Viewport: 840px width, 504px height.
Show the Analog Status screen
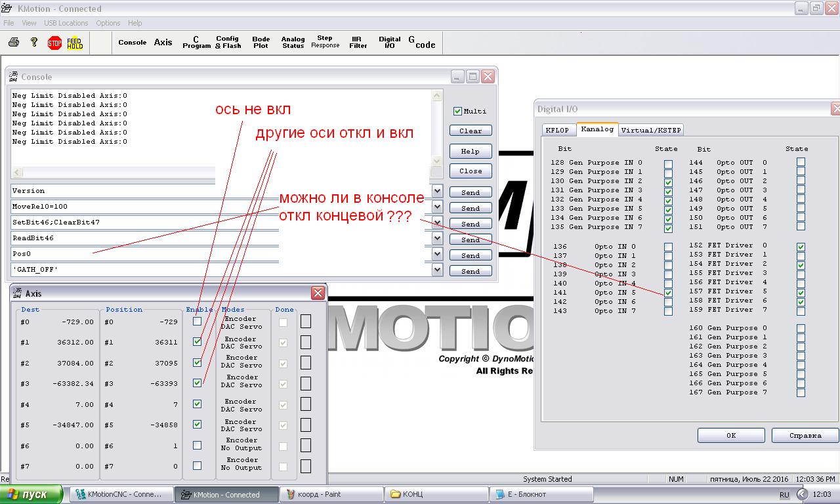[293, 43]
